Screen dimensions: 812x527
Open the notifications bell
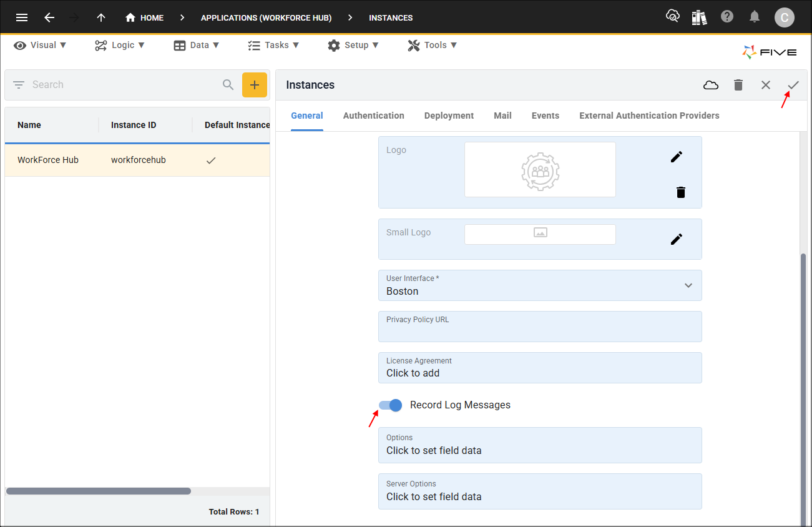coord(755,17)
